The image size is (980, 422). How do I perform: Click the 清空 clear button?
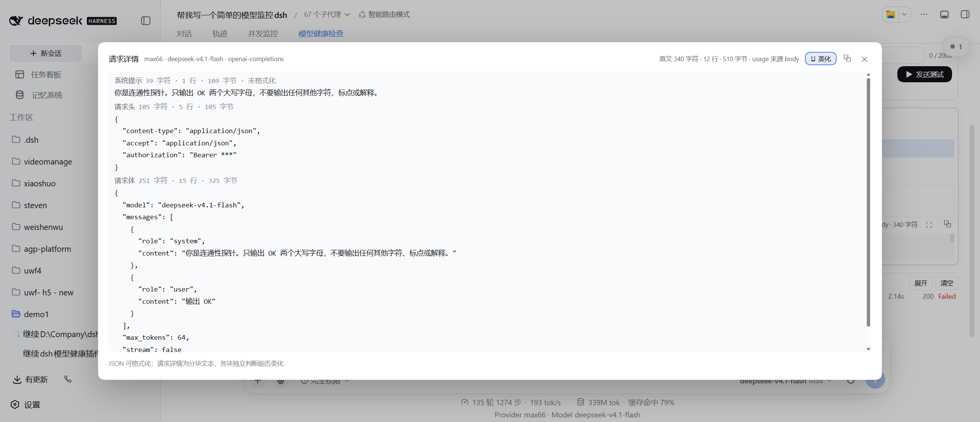tap(947, 283)
